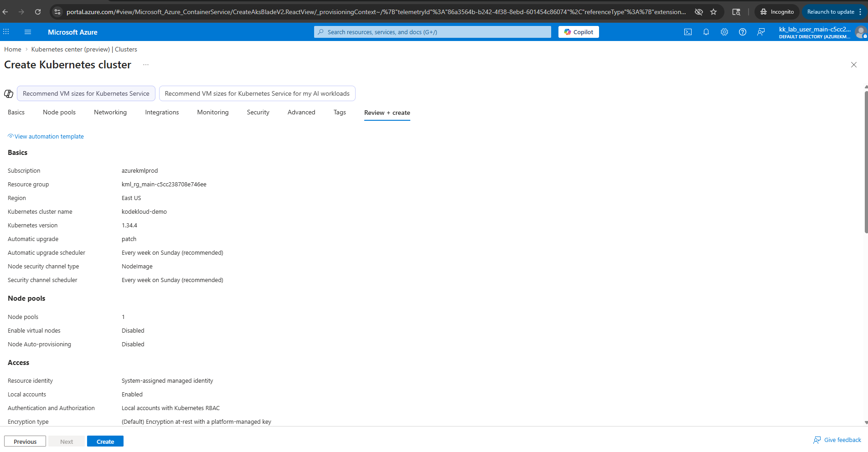Open the browser tab search icon
This screenshot has width=868, height=452.
(736, 12)
